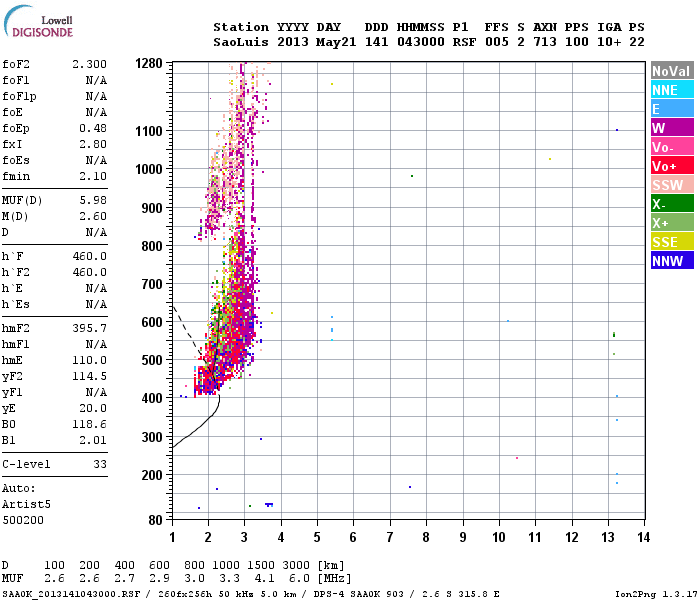Click the Ion2Png 1.3.17 version text
The image size is (700, 600).
coord(656,594)
